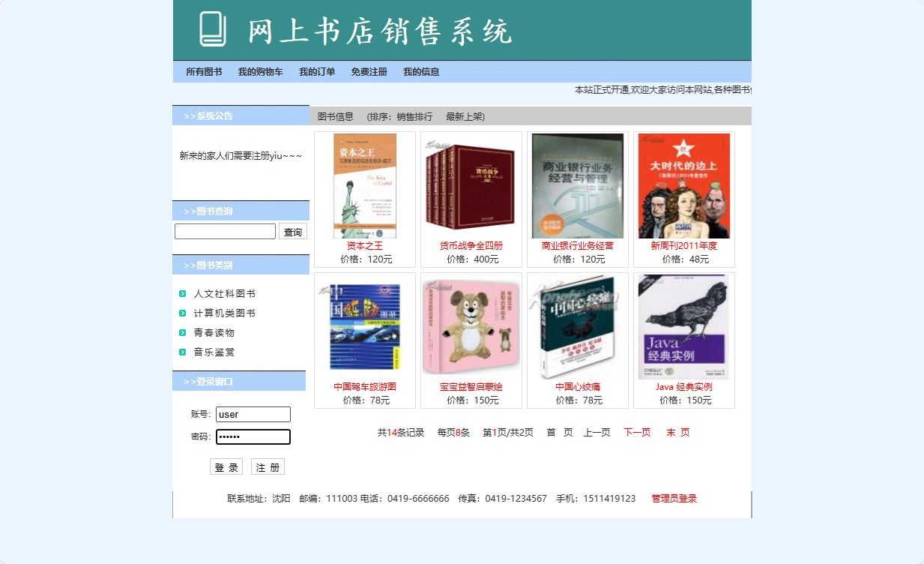This screenshot has height=564, width=924.
Task: Open the 我的信息 menu item
Action: [421, 72]
